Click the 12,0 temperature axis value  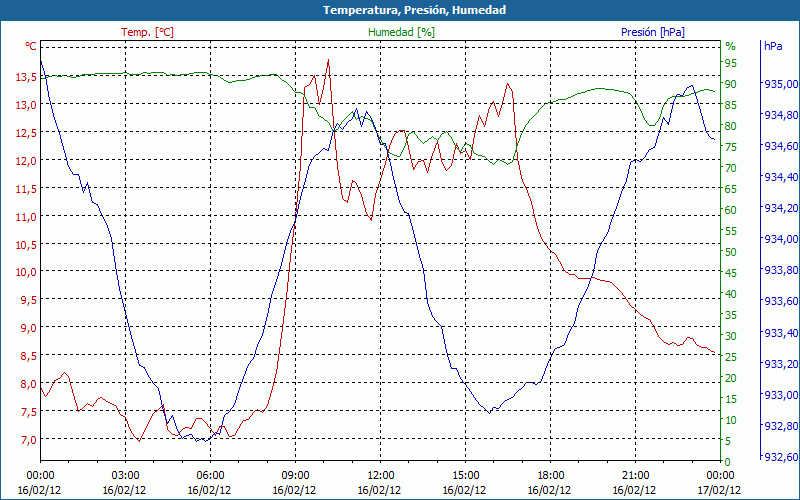click(28, 161)
